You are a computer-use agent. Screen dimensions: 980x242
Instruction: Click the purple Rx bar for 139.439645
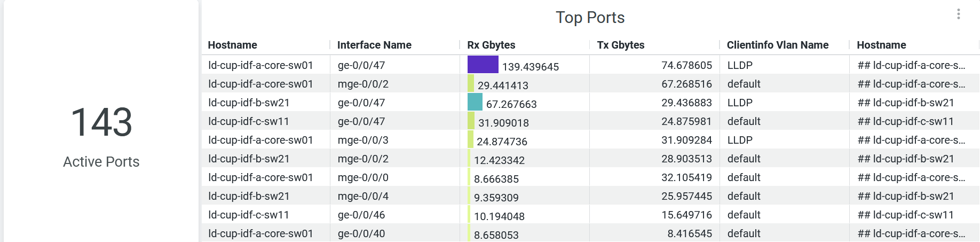click(483, 65)
